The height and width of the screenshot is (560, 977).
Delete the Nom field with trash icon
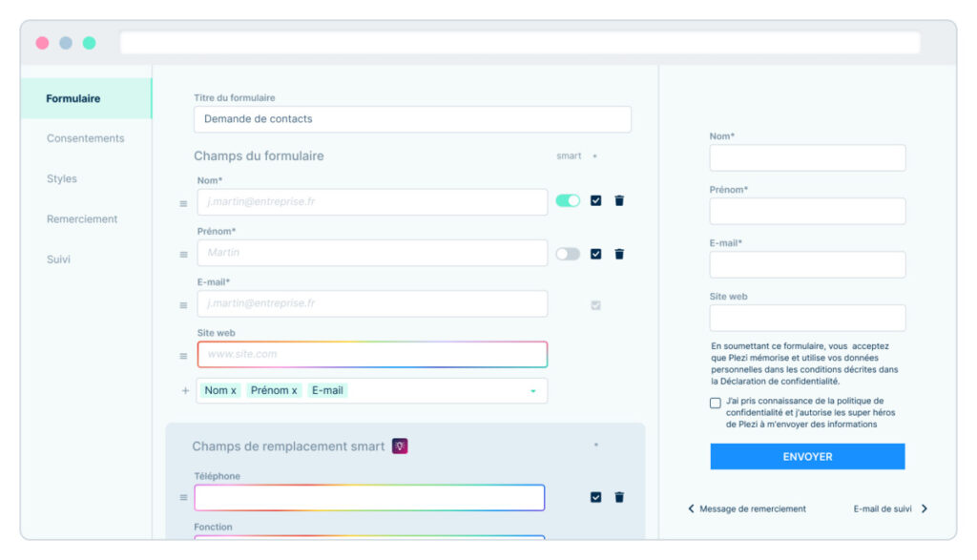(619, 201)
